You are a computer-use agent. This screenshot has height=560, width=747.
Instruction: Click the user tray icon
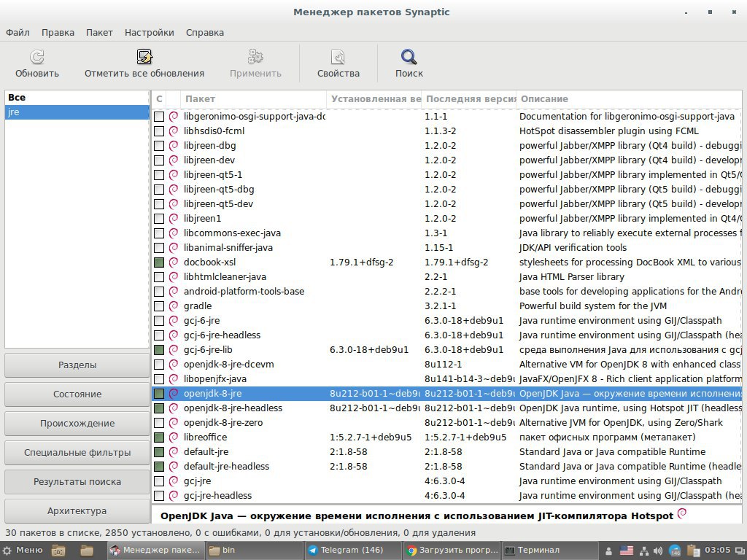[x=609, y=551]
